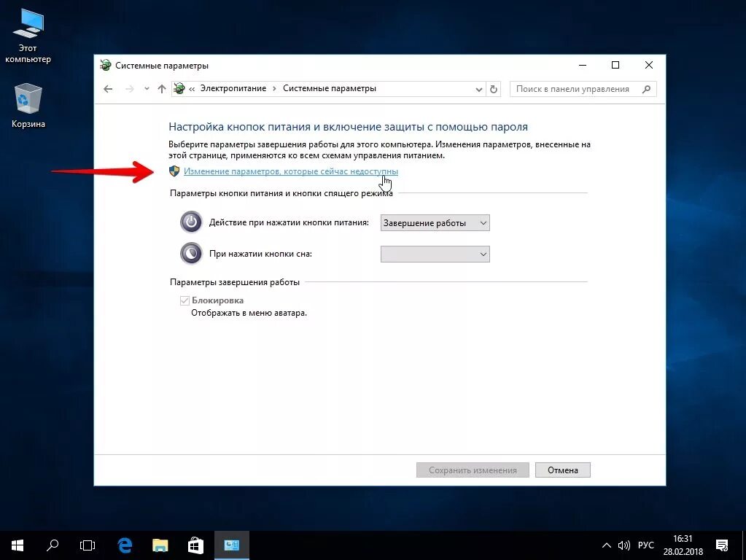The width and height of the screenshot is (746, 560).
Task: Launch Microsoft Edge from the taskbar
Action: coord(125,545)
